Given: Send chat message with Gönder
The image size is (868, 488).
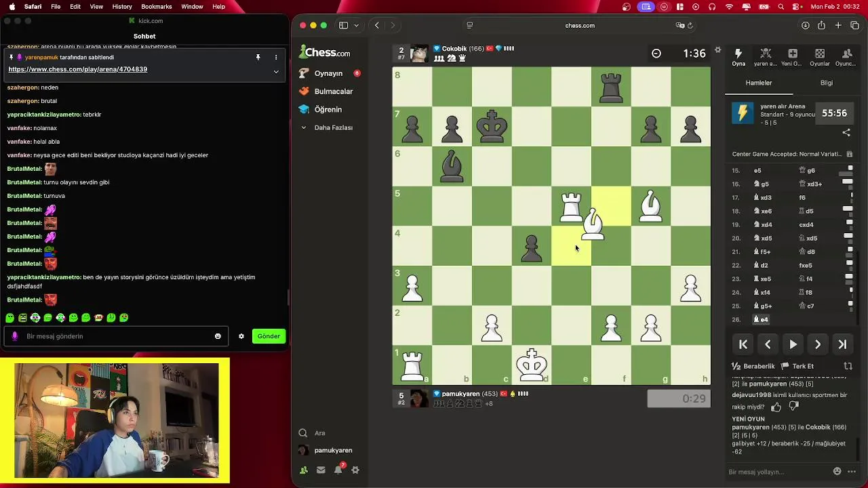Looking at the screenshot, I should click(x=269, y=336).
